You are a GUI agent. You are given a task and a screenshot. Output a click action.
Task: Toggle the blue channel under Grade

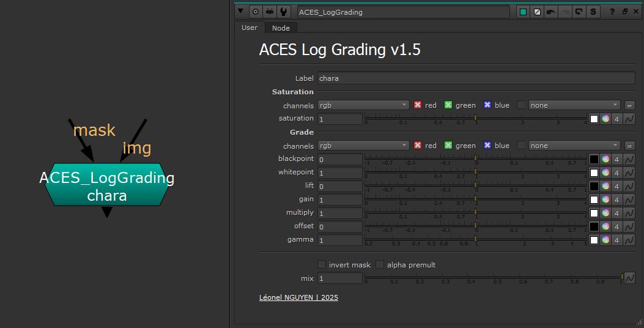487,146
